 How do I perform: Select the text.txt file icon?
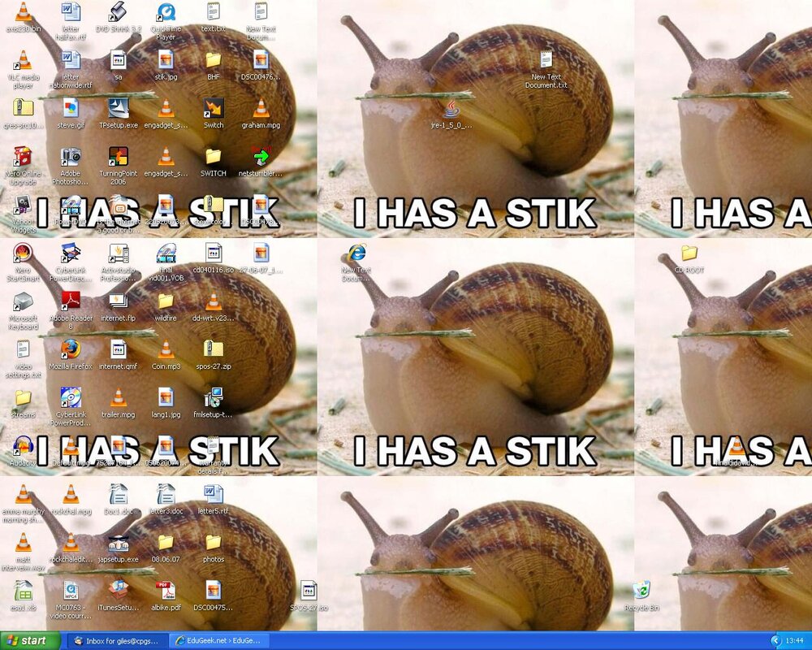click(x=213, y=12)
